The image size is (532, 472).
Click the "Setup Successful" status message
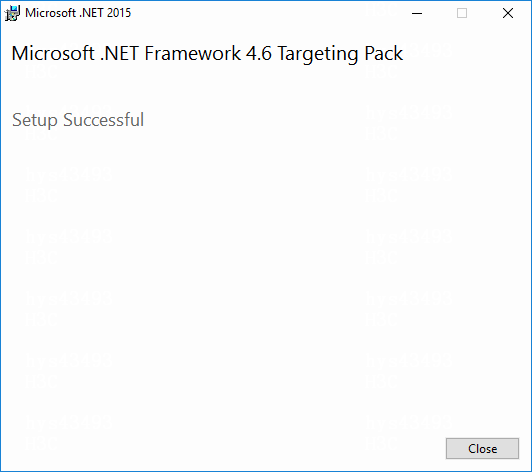78,120
